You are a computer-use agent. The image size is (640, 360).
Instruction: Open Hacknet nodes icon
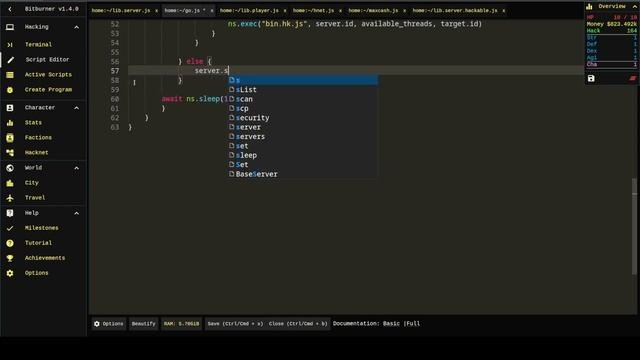(x=10, y=153)
